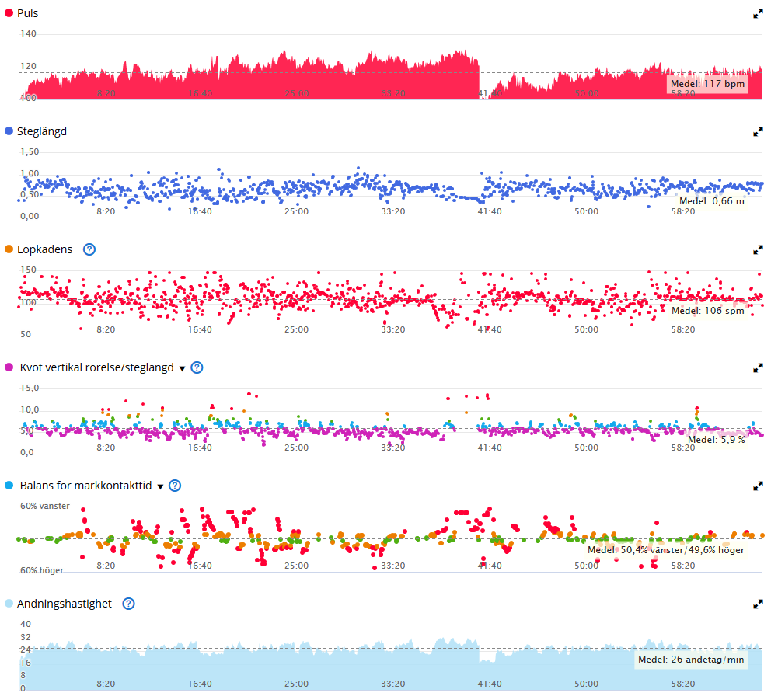Click the Balans för markkontakttid title
Viewport: 771px width, 700px height.
pyautogui.click(x=85, y=486)
